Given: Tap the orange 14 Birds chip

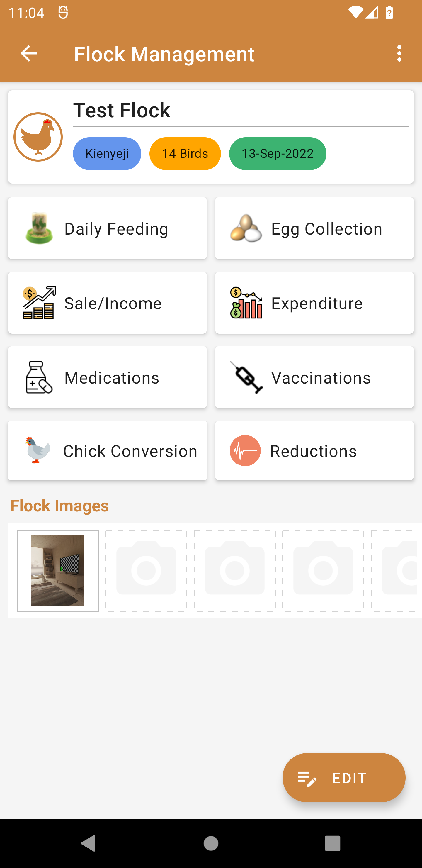Looking at the screenshot, I should point(185,154).
